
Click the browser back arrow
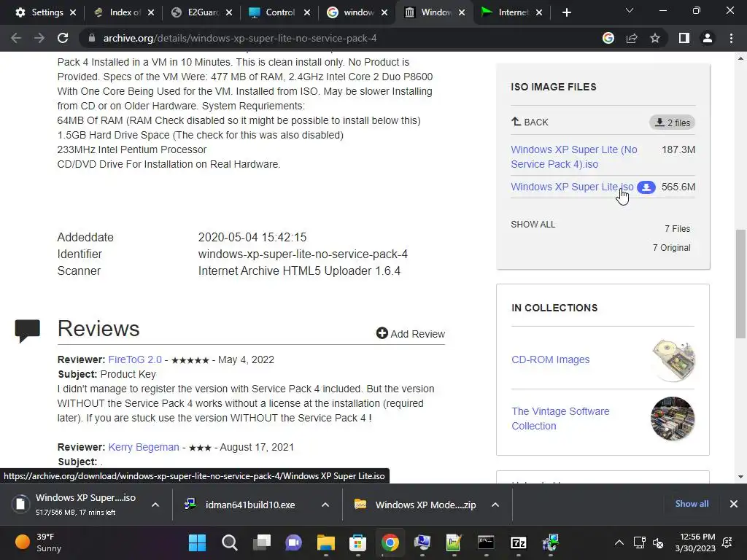click(16, 38)
